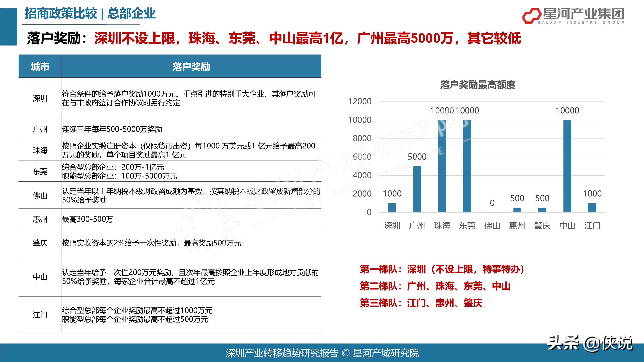Select the red headline about 深圳不设上限
This screenshot has width=644, height=362.
308,38
